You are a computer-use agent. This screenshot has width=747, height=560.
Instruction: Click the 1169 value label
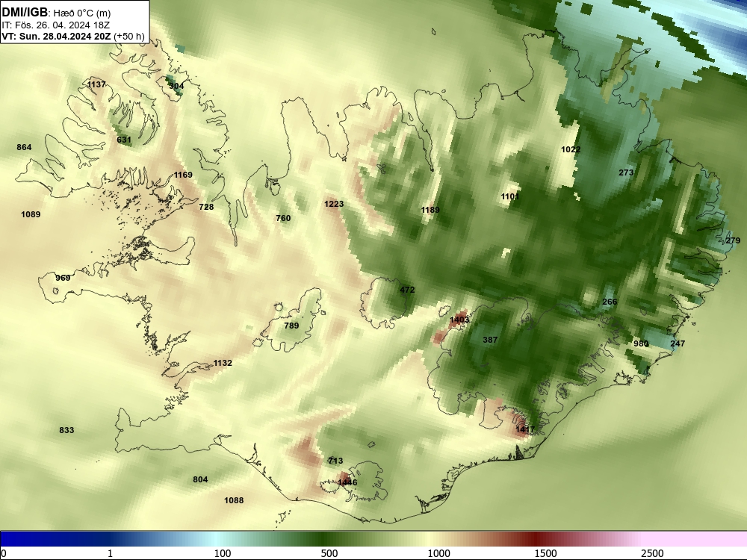tap(183, 175)
